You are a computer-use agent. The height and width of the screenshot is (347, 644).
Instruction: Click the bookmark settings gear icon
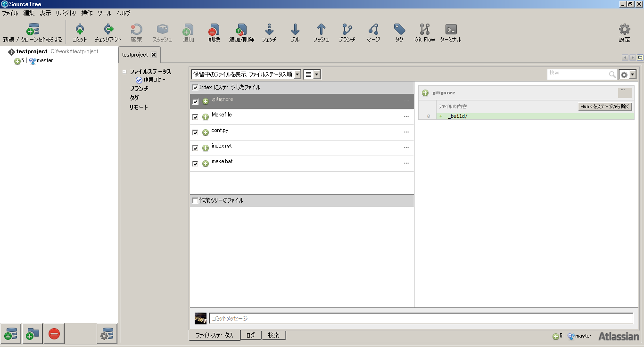[x=107, y=334]
